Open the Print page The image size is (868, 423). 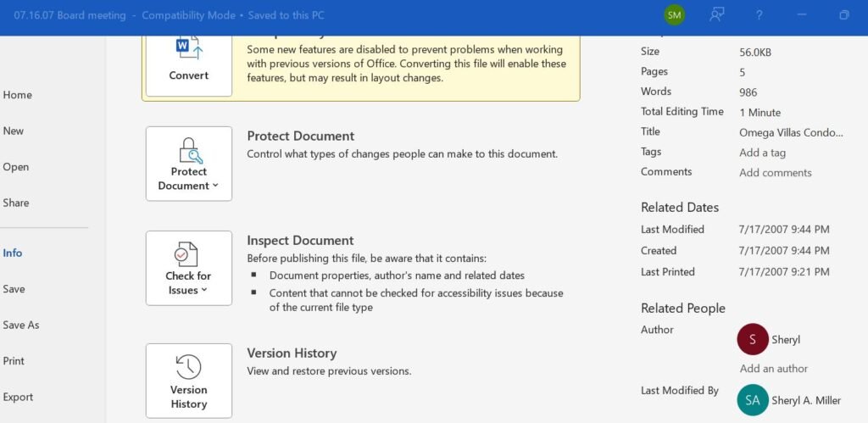14,360
